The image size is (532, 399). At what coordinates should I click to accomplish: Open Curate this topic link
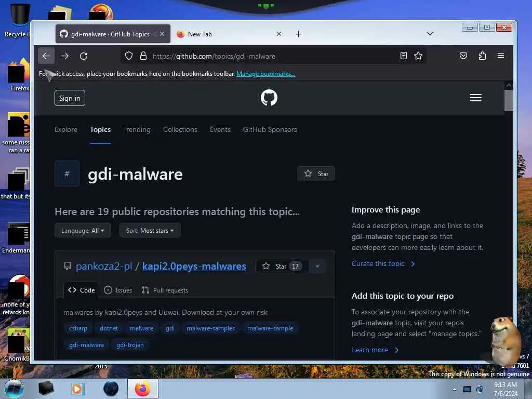tap(383, 263)
